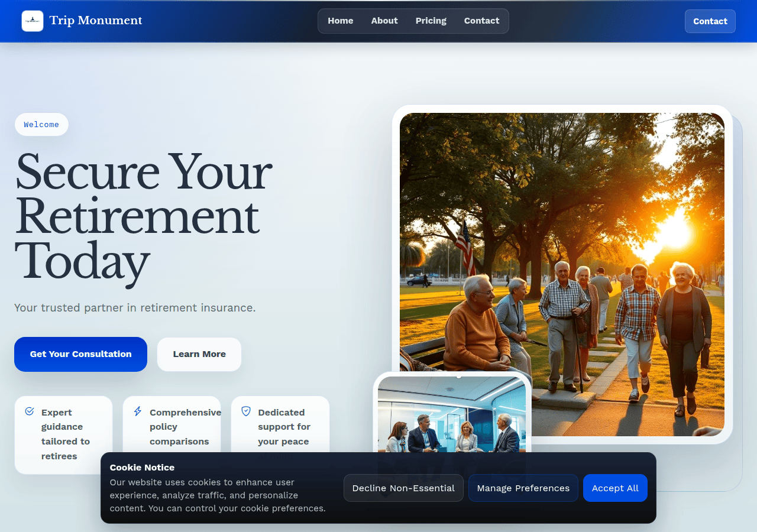
Task: Click the Trip Monument logo icon
Action: (33, 21)
